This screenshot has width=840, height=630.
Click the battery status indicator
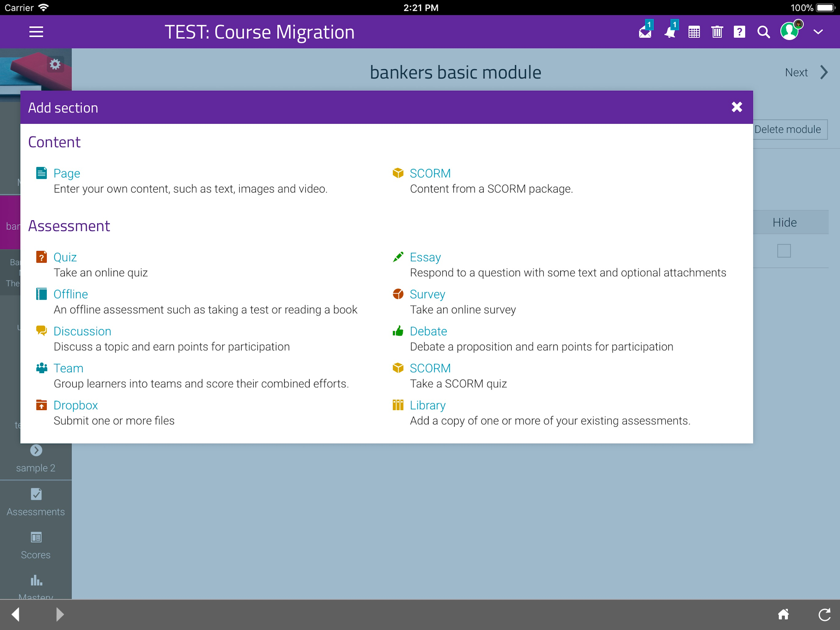826,8
